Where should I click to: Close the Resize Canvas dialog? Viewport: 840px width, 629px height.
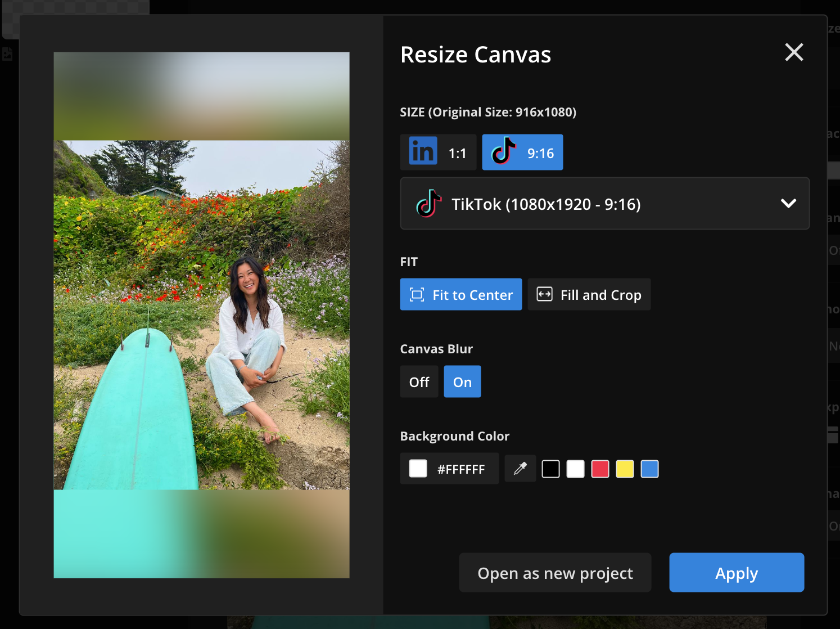click(794, 52)
